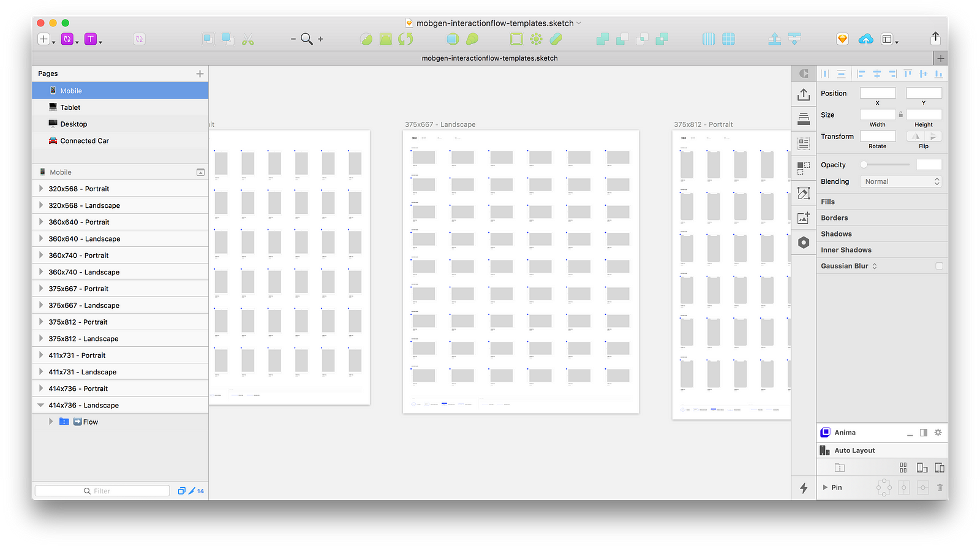Click the Craft hexagon library icon
980x546 pixels.
[804, 243]
